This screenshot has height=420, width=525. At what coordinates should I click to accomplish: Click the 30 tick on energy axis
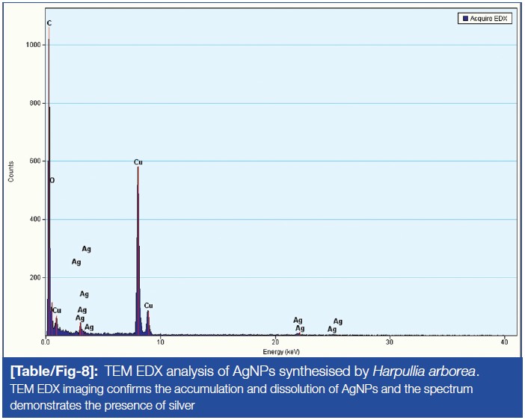click(x=389, y=342)
